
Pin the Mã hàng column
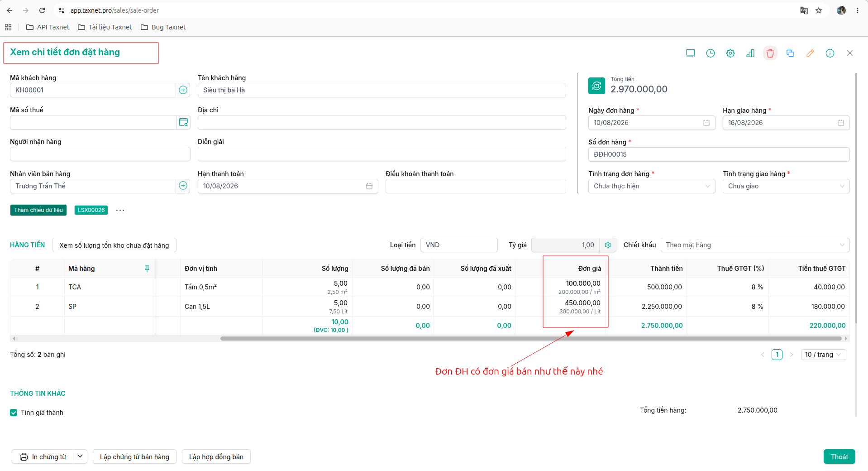pyautogui.click(x=147, y=269)
